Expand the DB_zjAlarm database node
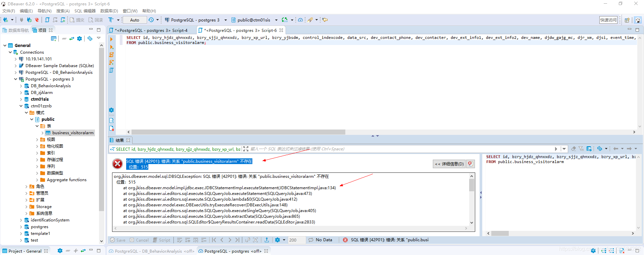 click(21, 93)
